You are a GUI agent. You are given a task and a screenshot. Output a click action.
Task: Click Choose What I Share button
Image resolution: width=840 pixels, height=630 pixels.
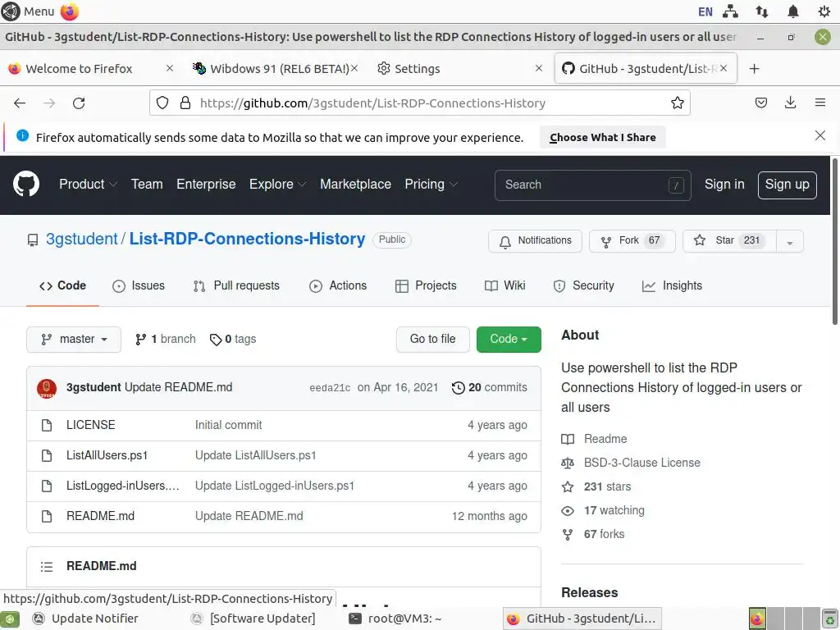(603, 137)
